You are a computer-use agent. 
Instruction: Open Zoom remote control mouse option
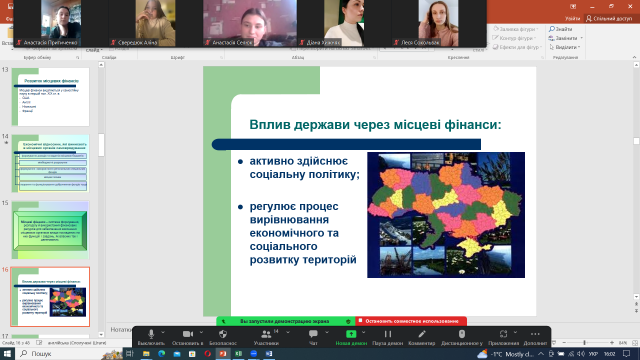pos(462,338)
